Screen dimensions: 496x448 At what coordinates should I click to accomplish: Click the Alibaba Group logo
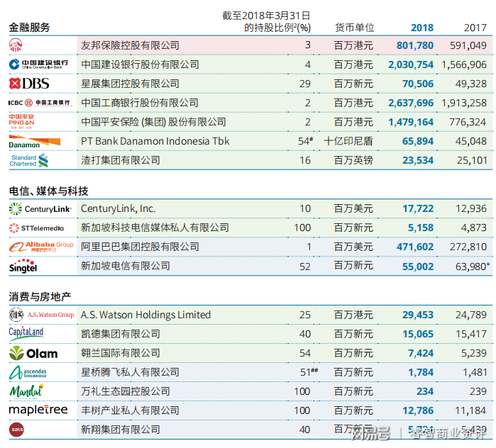[41, 247]
